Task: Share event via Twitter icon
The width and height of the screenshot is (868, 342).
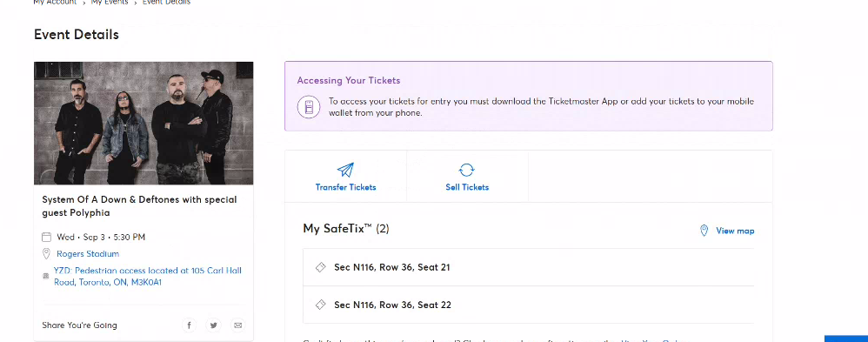Action: pyautogui.click(x=213, y=325)
